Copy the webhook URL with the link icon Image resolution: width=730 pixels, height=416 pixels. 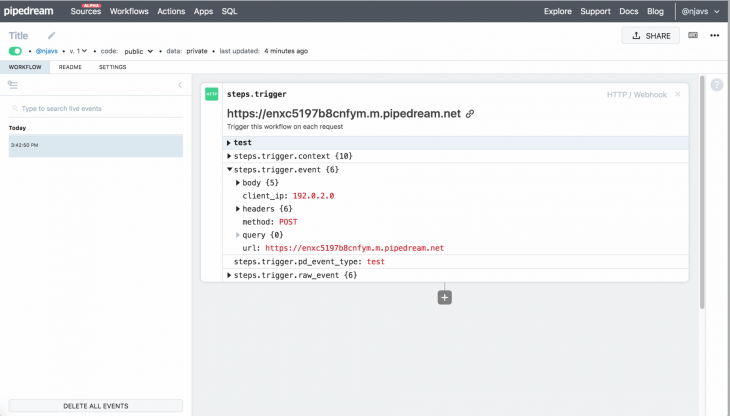pos(470,114)
